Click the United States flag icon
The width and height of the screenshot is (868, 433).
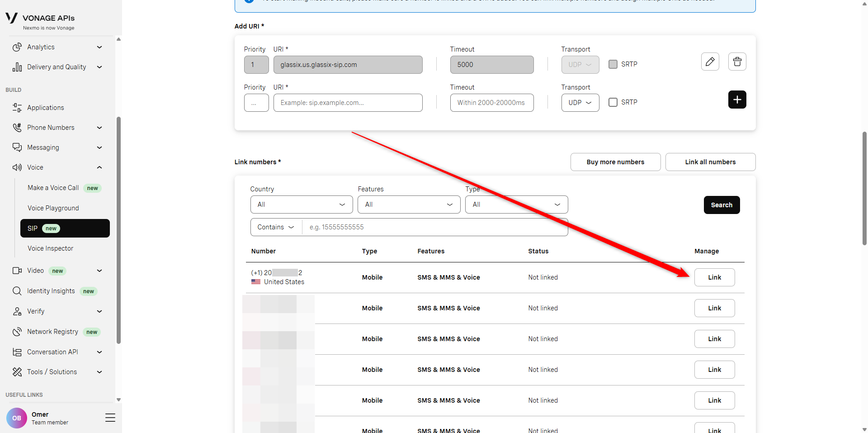[256, 281]
